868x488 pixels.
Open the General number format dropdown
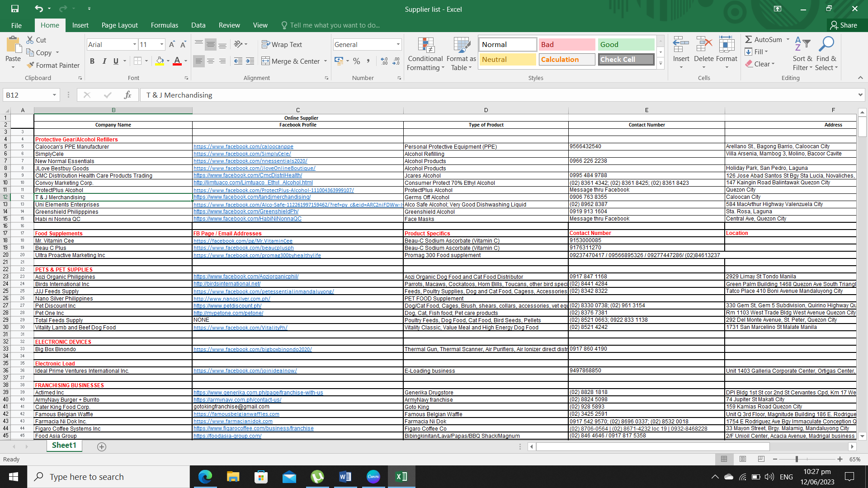tap(398, 44)
